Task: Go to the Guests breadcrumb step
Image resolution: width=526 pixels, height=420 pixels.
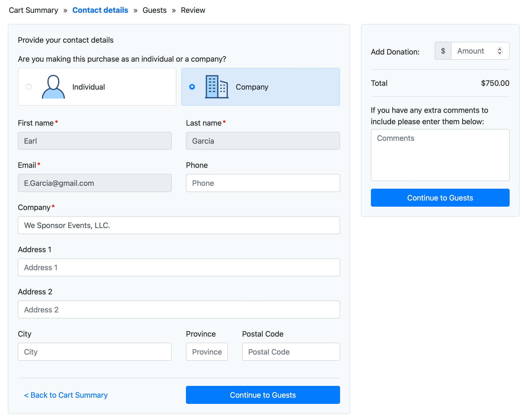Action: (154, 10)
